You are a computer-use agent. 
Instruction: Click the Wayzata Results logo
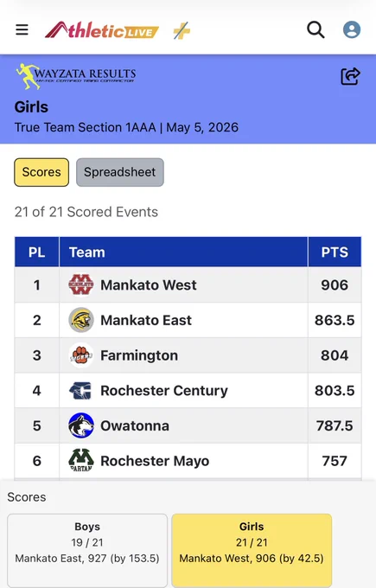pos(76,76)
